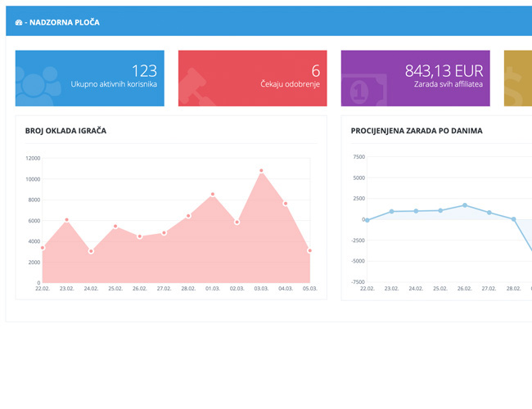The width and height of the screenshot is (532, 409).
Task: Click the 25.02. data point on bets chart
Action: click(115, 227)
